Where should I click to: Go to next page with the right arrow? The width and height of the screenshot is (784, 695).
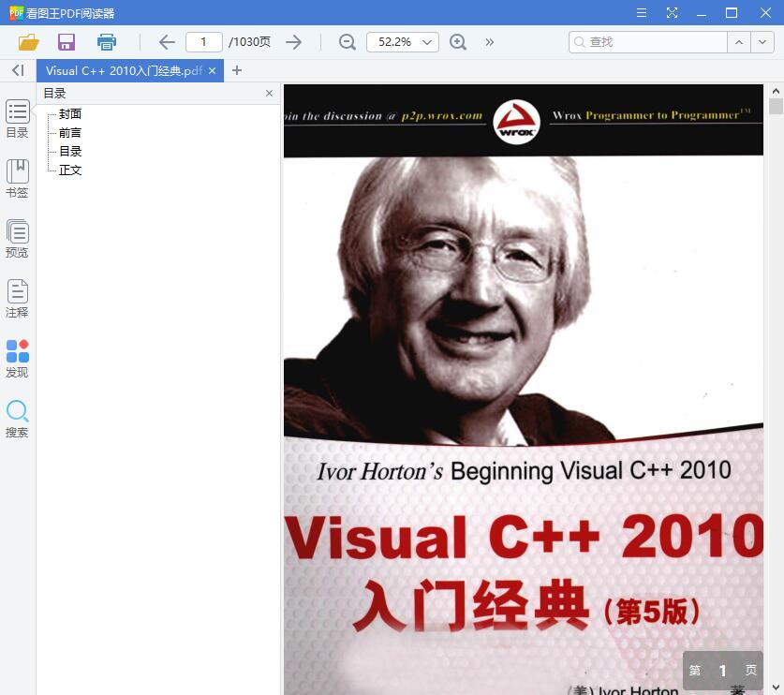[x=293, y=41]
